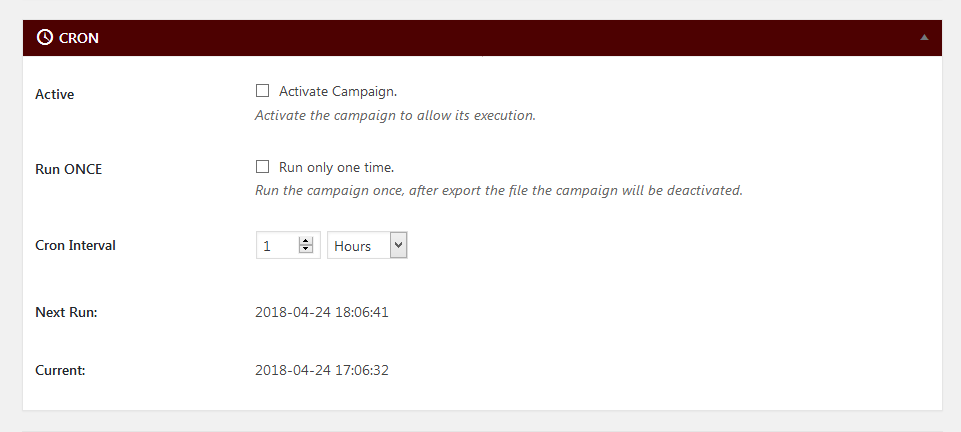Click the dropdown arrow beside Hours
961x432 pixels.
click(x=398, y=245)
